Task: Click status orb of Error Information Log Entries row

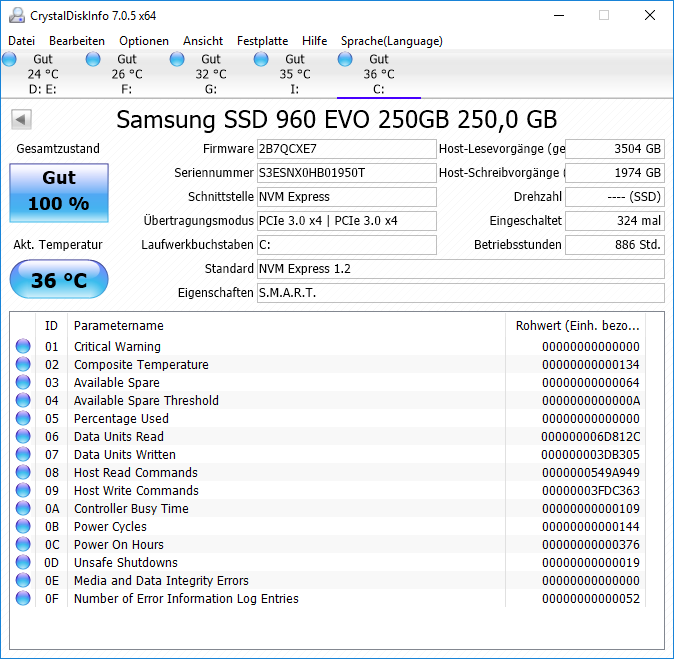Action: (x=23, y=598)
